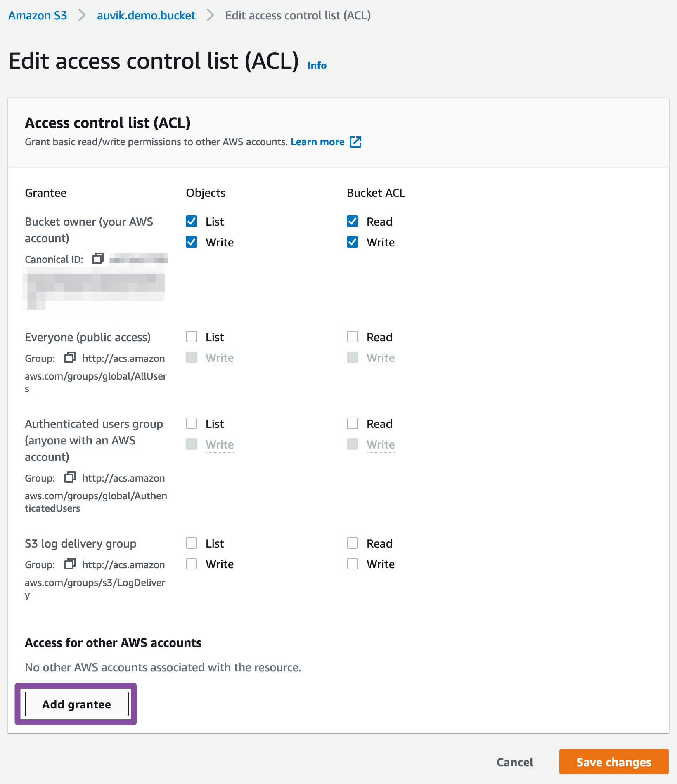The height and width of the screenshot is (784, 677).
Task: Click the Add grantee button
Action: [x=77, y=704]
